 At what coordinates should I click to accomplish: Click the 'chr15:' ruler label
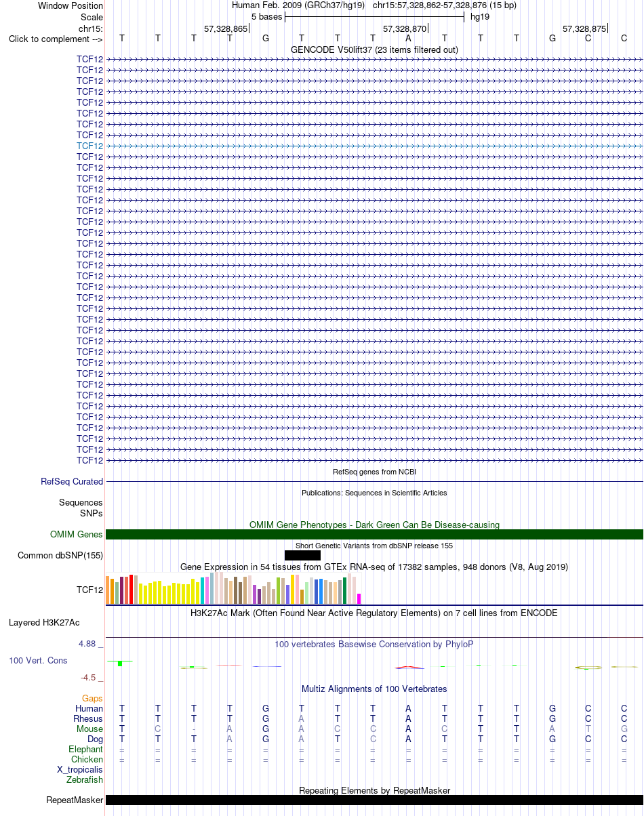click(91, 28)
